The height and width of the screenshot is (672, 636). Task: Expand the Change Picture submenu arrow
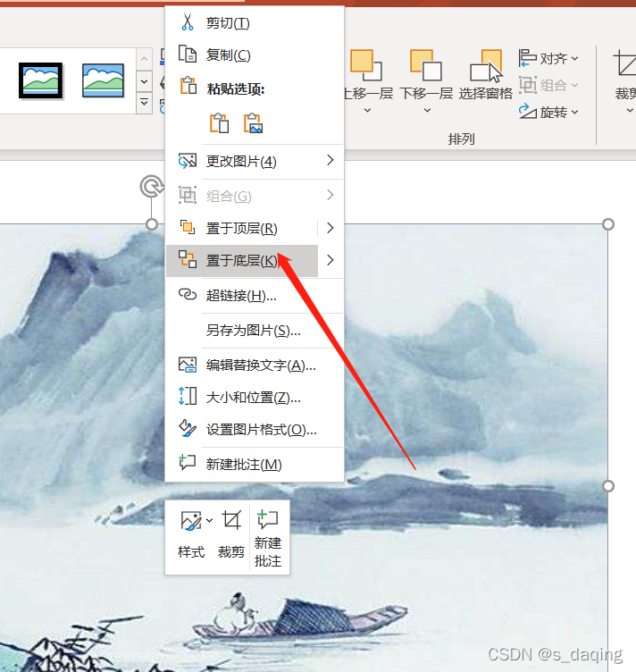tap(330, 160)
